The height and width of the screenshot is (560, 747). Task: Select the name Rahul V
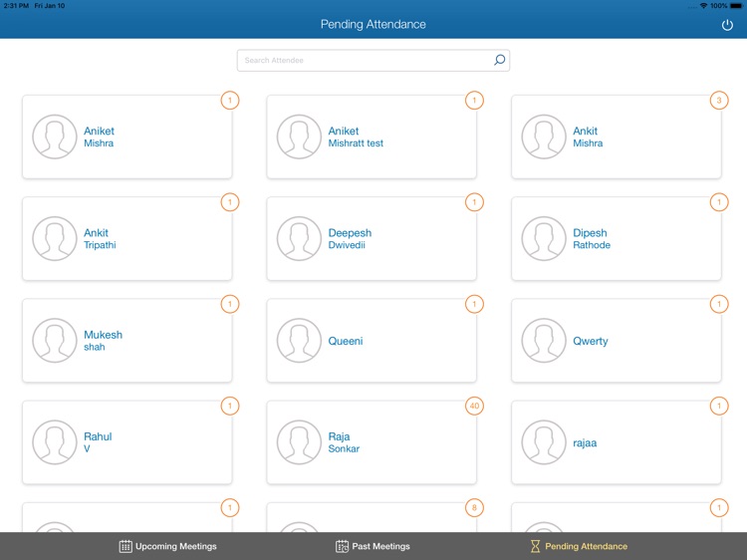98,442
